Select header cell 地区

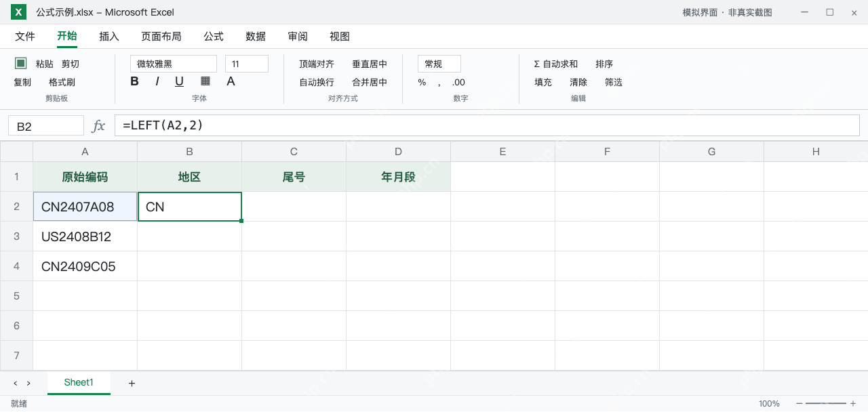pyautogui.click(x=190, y=177)
